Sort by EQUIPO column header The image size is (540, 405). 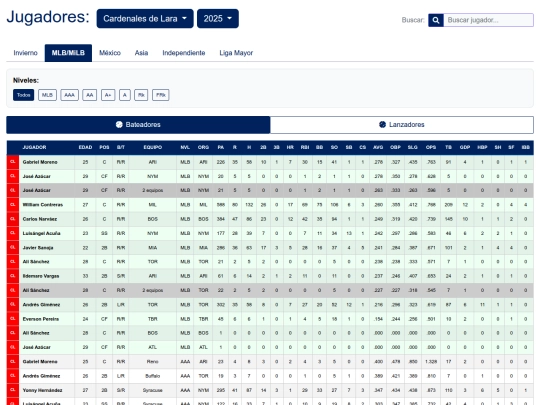point(153,147)
